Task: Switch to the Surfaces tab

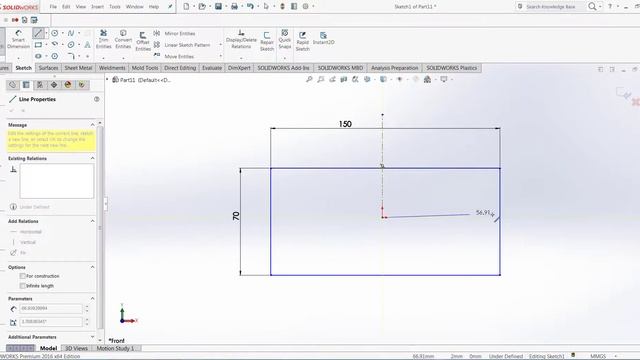Action: point(48,68)
